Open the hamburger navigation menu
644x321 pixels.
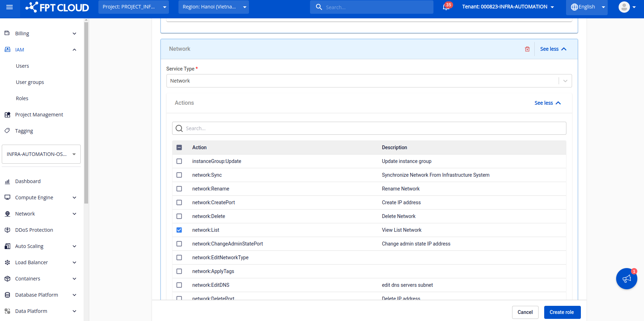tap(10, 7)
